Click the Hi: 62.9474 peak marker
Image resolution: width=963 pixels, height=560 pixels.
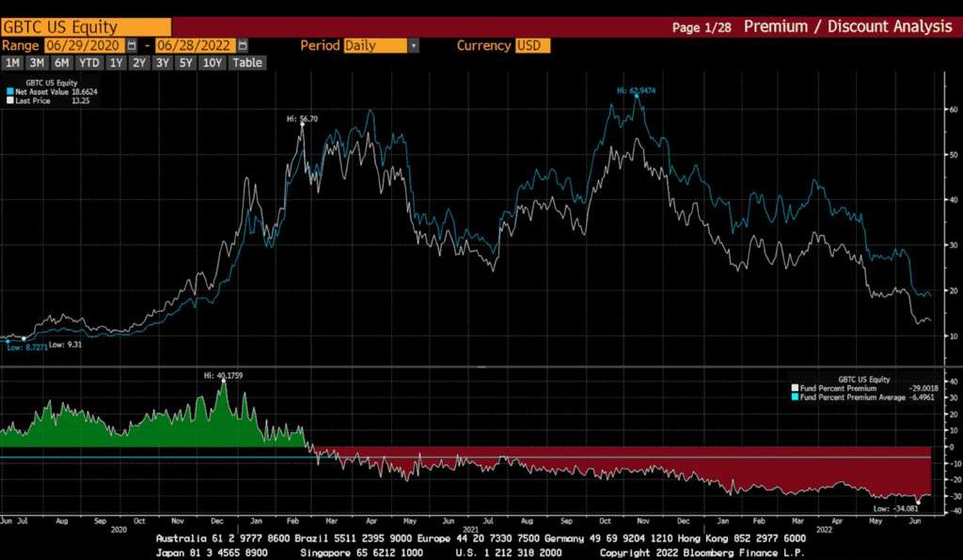[637, 97]
